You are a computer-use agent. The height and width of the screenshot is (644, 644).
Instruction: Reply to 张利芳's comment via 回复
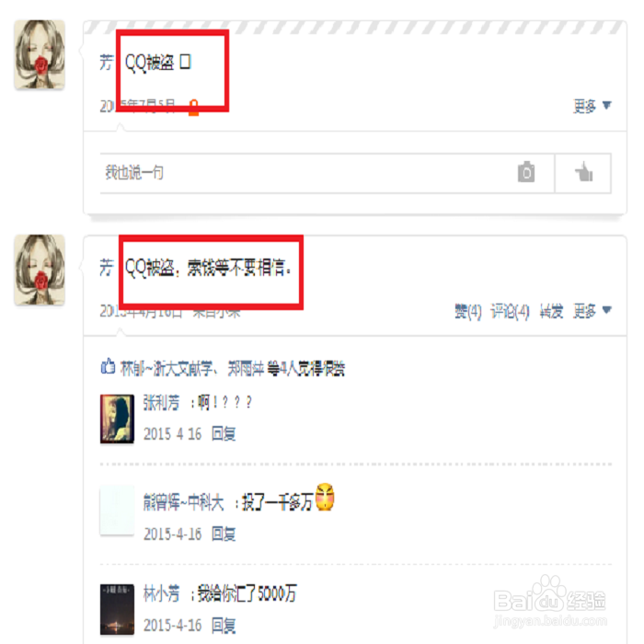point(224,433)
